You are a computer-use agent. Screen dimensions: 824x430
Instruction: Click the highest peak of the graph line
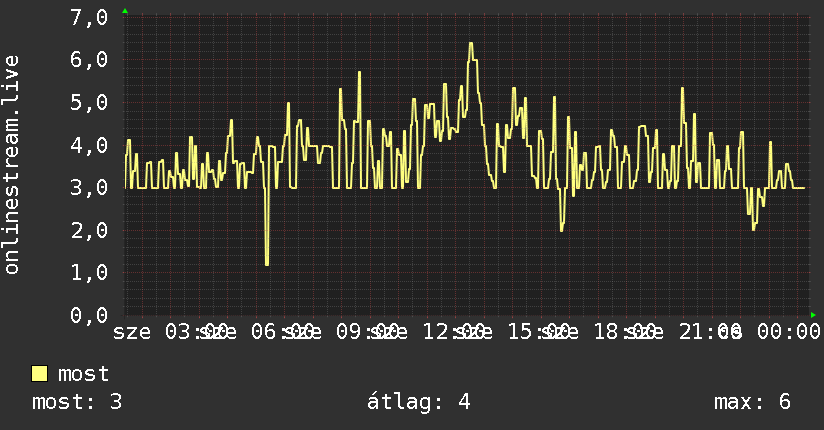point(471,44)
